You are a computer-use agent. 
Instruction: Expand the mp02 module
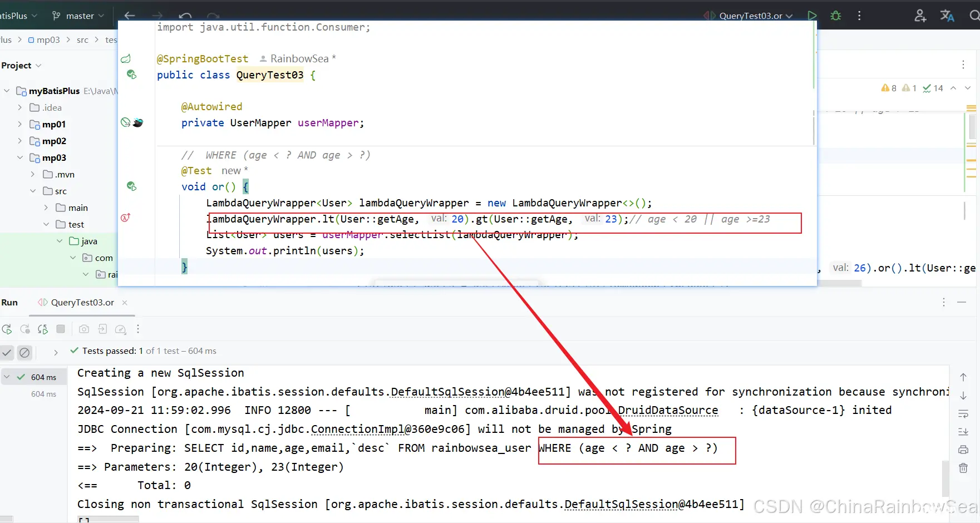coord(20,141)
